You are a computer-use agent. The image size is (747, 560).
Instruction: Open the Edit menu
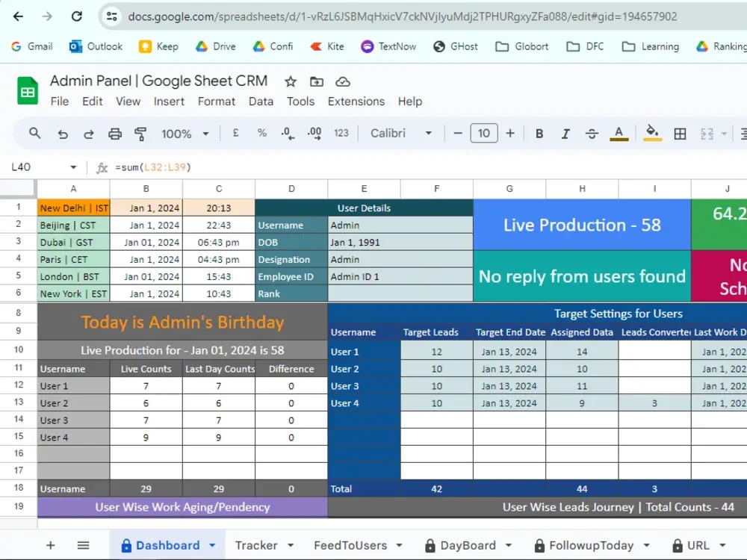pos(93,102)
